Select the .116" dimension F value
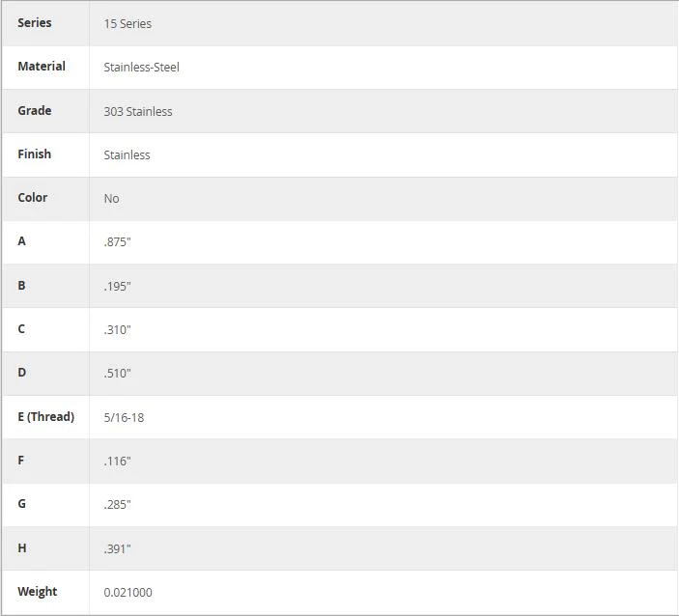 [x=117, y=462]
